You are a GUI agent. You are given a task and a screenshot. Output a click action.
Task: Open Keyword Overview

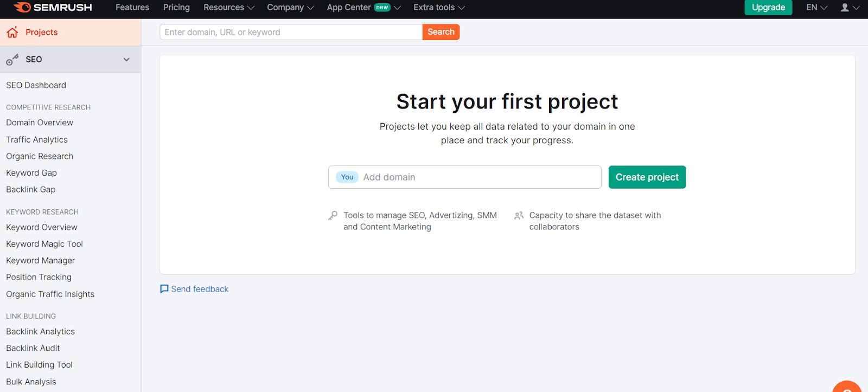pyautogui.click(x=42, y=227)
